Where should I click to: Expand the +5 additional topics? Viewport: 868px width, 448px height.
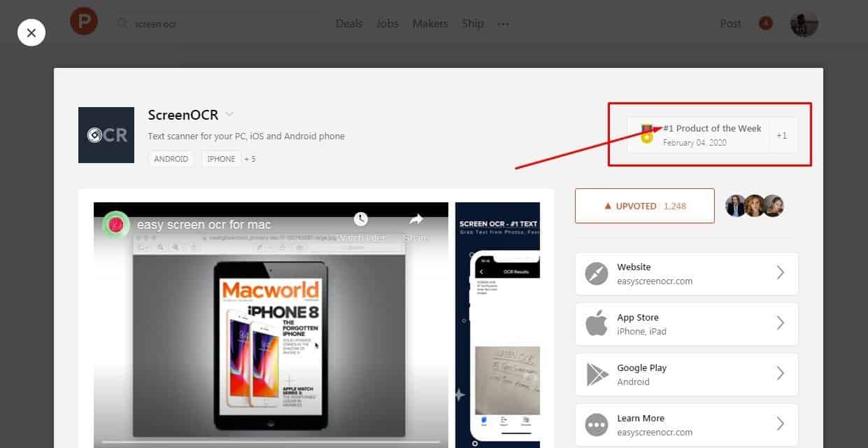pyautogui.click(x=250, y=159)
